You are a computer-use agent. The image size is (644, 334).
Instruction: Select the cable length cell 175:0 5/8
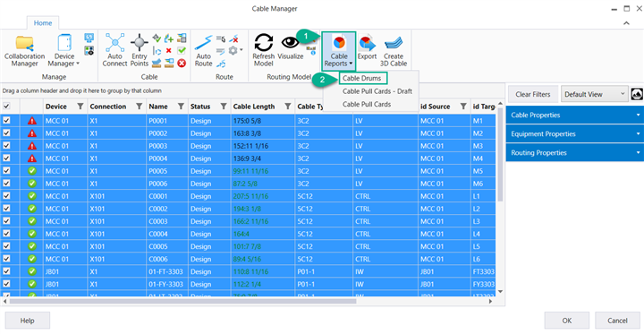(263, 121)
